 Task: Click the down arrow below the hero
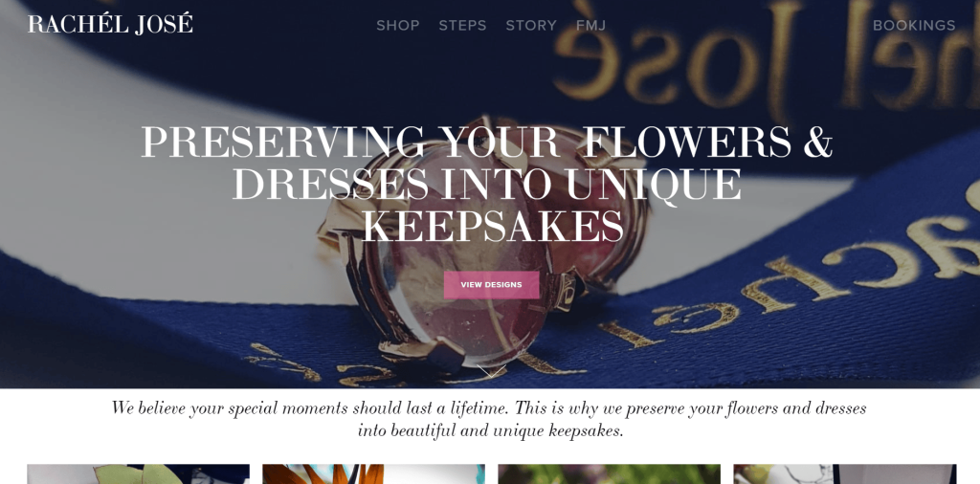[491, 372]
